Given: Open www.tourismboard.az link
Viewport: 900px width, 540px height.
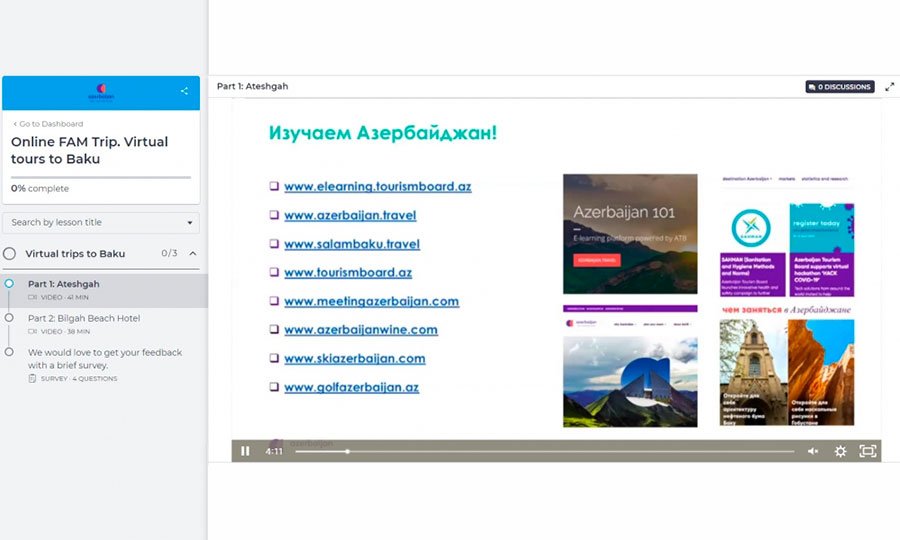Looking at the screenshot, I should pos(348,273).
